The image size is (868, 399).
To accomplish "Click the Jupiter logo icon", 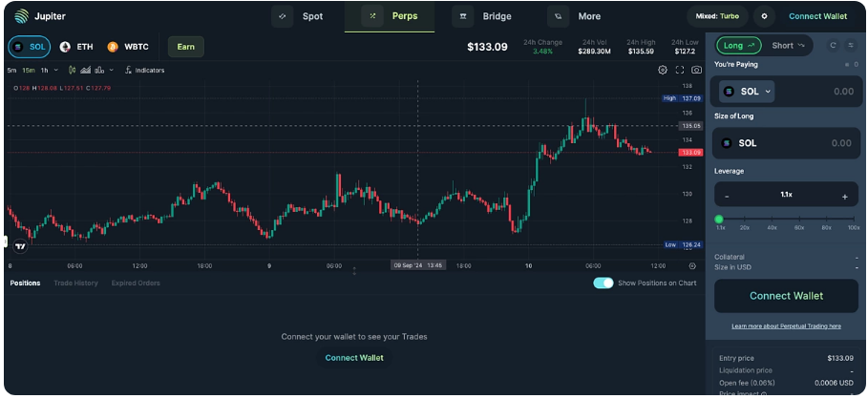I will 22,16.
